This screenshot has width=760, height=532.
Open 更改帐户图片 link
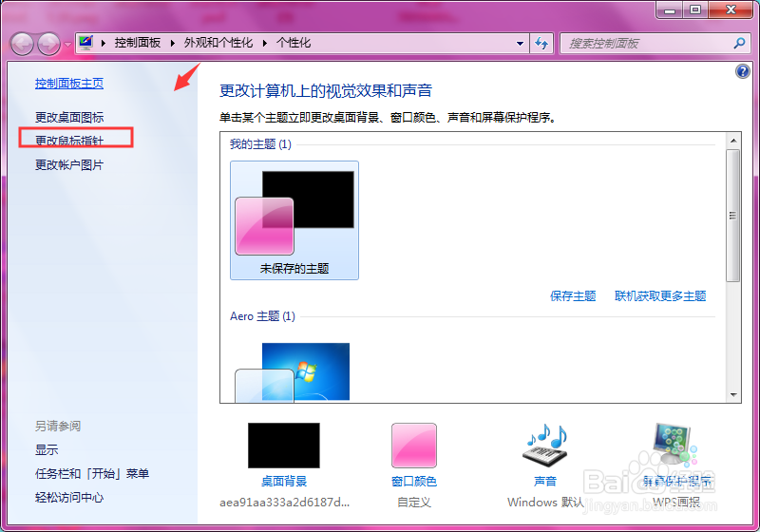click(69, 164)
